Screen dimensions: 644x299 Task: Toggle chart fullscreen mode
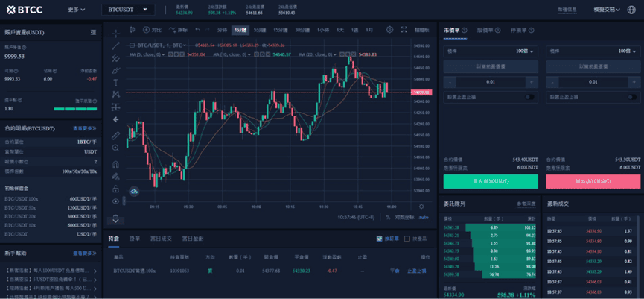pos(404,30)
